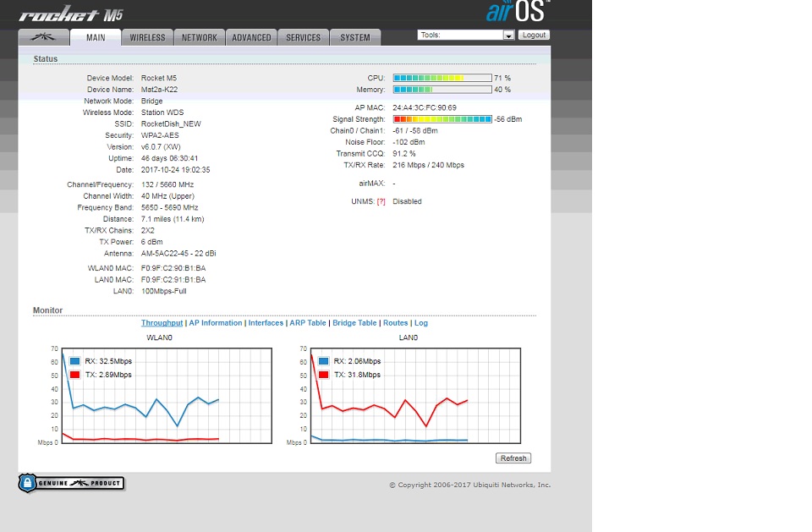This screenshot has width=812, height=532.
Task: Click the UNMS status Disabled
Action: [407, 201]
